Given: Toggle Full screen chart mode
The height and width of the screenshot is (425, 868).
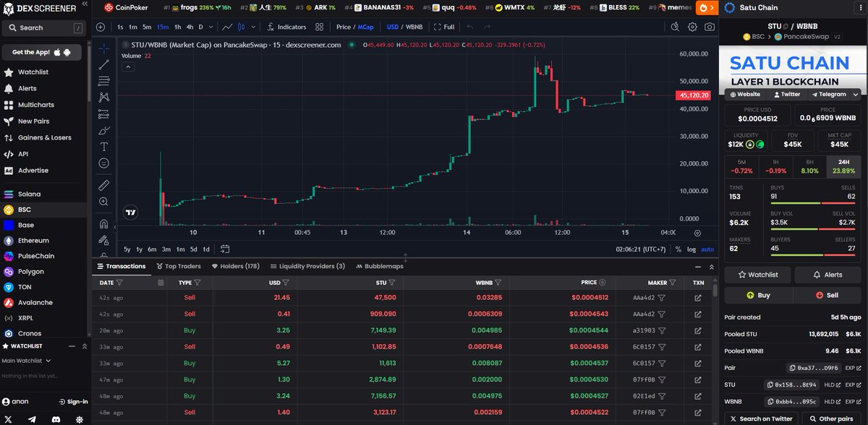Looking at the screenshot, I should [443, 27].
